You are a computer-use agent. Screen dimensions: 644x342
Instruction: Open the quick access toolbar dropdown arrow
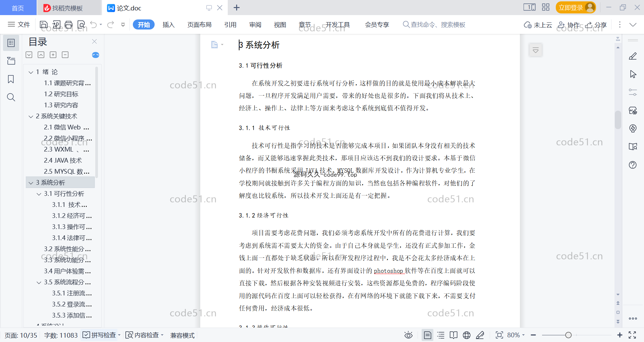coord(123,24)
